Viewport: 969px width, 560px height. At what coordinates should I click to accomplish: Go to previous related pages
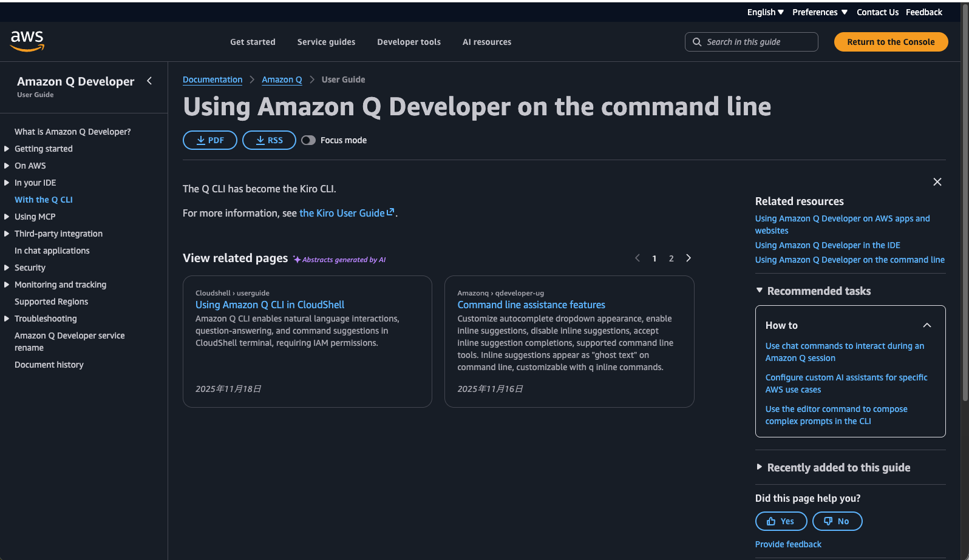pyautogui.click(x=637, y=258)
